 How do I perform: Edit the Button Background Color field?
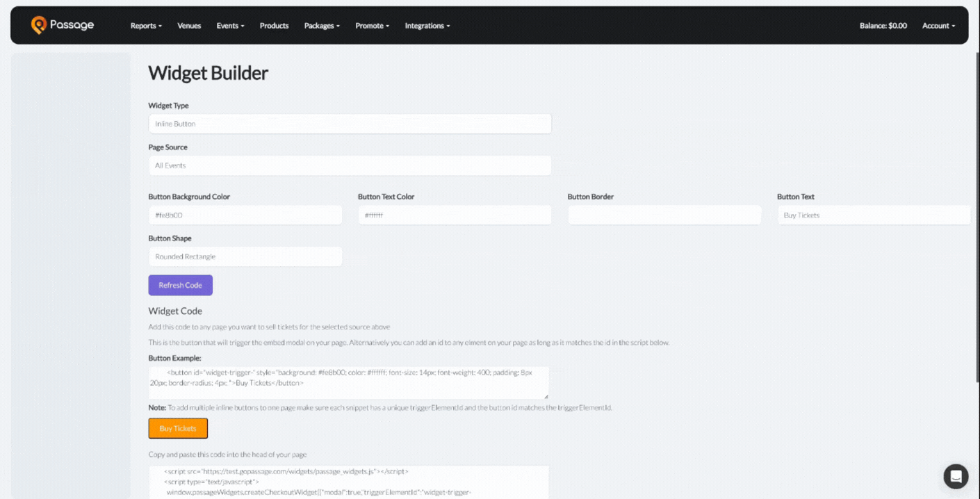(x=245, y=215)
